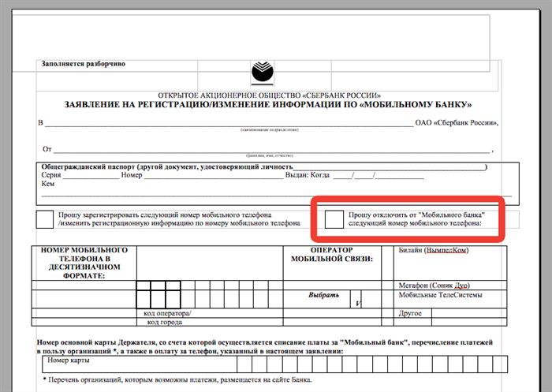This screenshot has height=392, width=552.
Task: Select the Мобильные ТелеСистемы operator checkbox
Action: (x=387, y=299)
